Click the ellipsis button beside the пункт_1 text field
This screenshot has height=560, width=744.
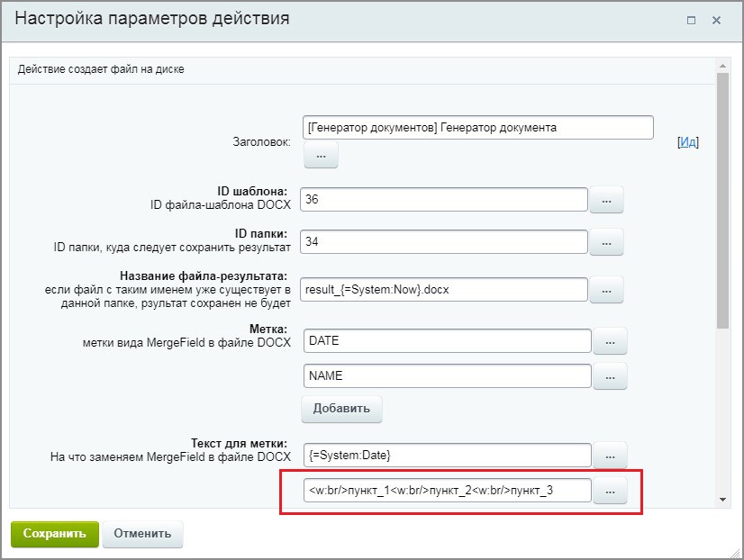(x=610, y=491)
